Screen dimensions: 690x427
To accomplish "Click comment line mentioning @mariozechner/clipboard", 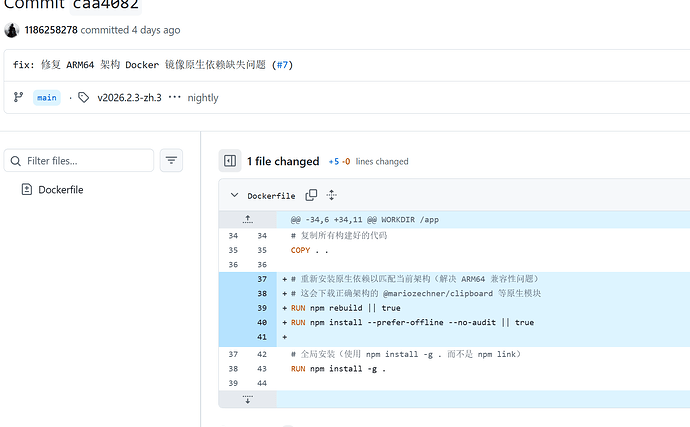I will tap(416, 294).
